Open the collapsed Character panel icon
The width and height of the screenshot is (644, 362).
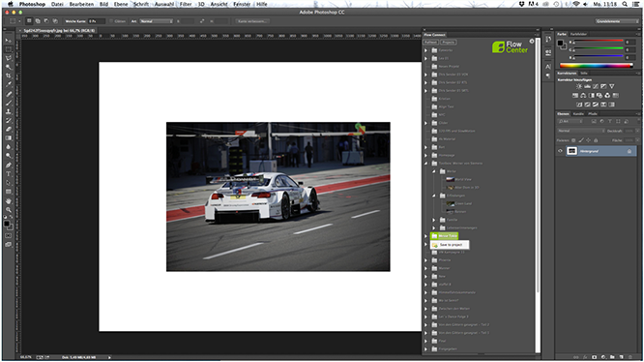[548, 67]
